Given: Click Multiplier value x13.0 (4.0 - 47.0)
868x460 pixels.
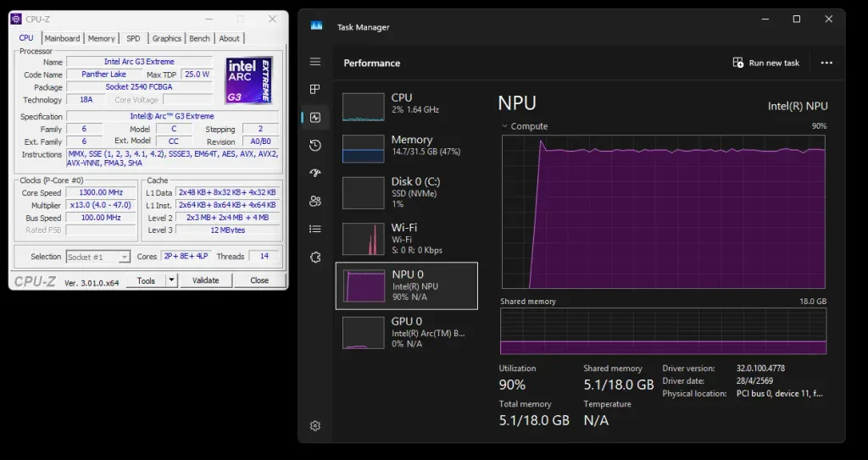Looking at the screenshot, I should click(101, 205).
